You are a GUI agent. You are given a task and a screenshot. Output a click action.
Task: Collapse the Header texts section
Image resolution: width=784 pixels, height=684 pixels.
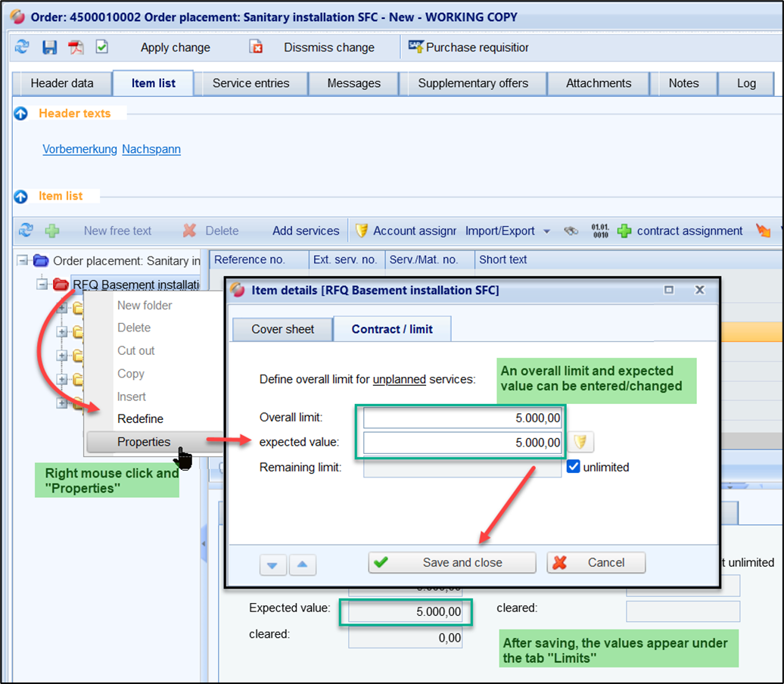pos(21,113)
